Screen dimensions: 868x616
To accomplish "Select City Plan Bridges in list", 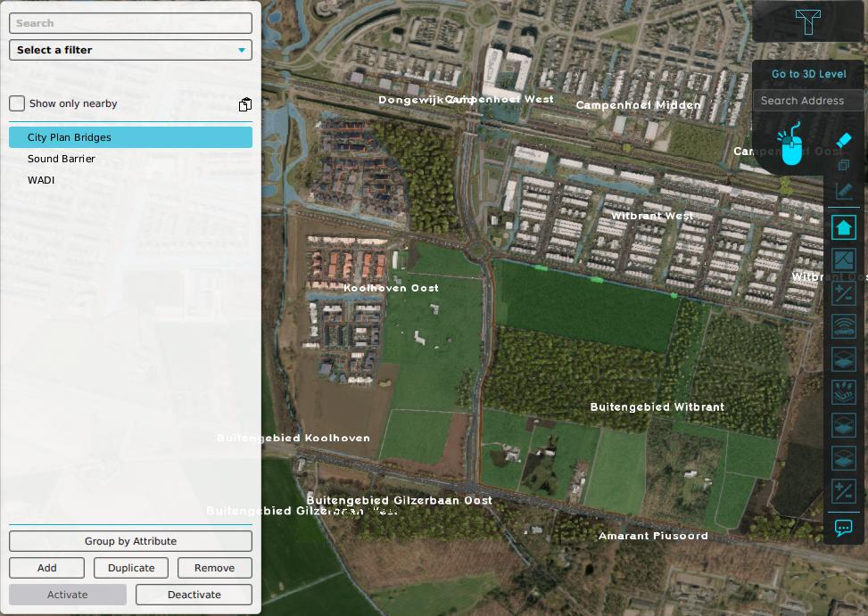I will (130, 137).
